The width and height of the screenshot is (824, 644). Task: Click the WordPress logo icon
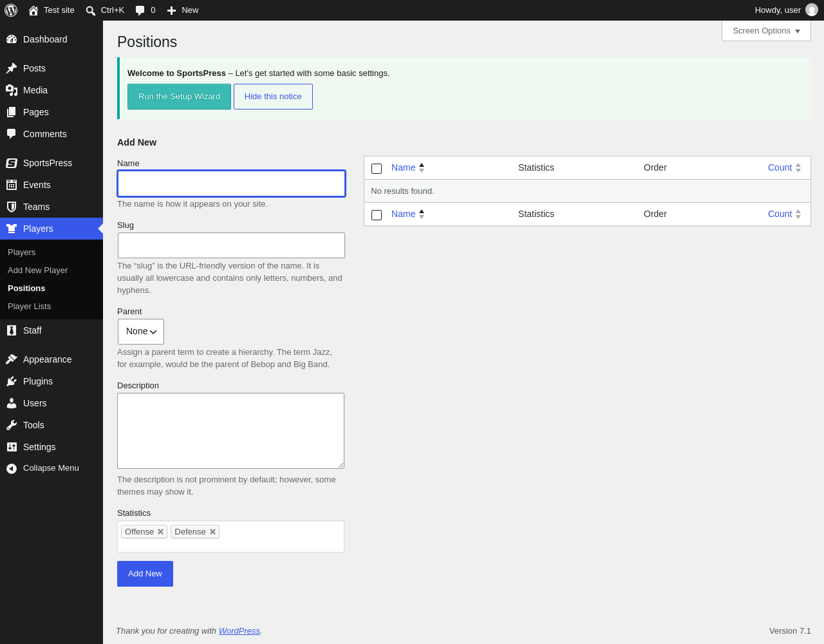pos(11,10)
